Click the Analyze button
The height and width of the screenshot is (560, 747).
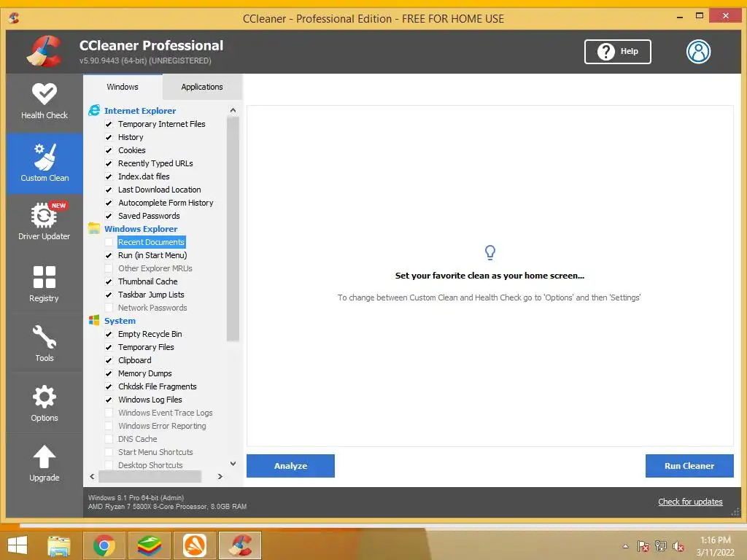290,466
